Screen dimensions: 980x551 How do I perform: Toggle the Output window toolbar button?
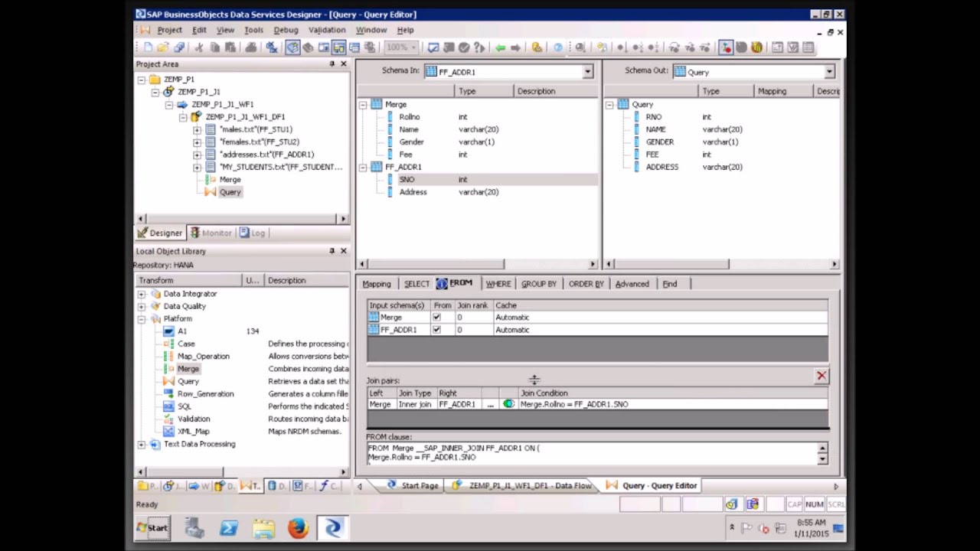(x=354, y=47)
